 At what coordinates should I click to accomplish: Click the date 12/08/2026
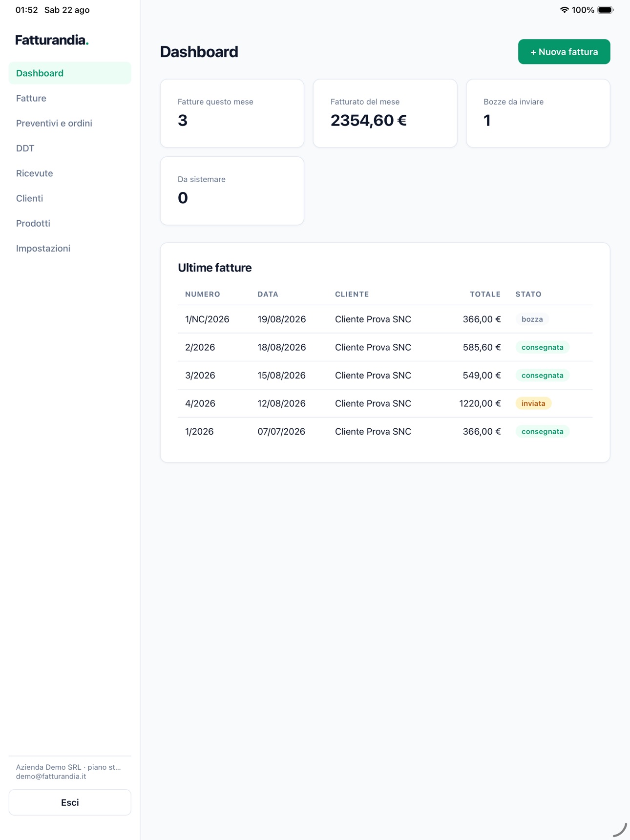[x=282, y=403]
